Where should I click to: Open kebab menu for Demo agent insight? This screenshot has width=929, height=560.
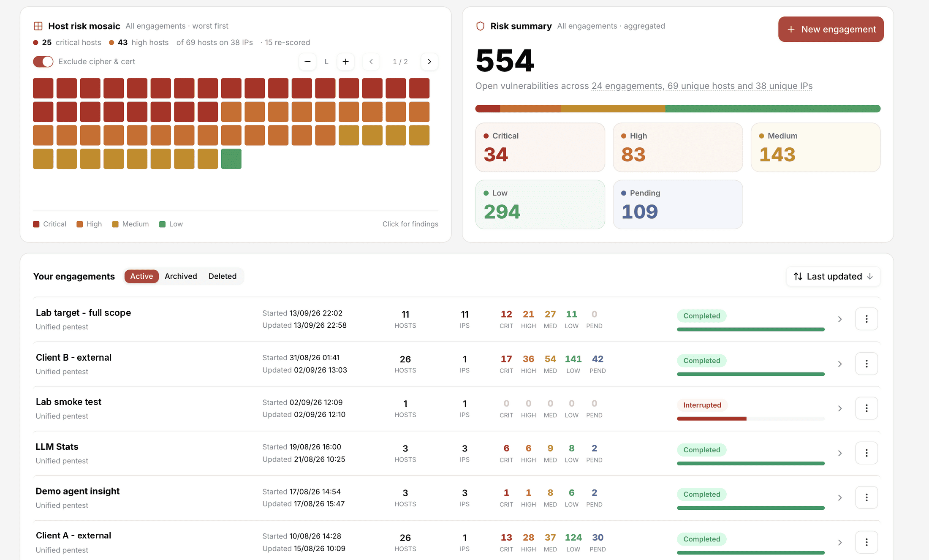(867, 497)
